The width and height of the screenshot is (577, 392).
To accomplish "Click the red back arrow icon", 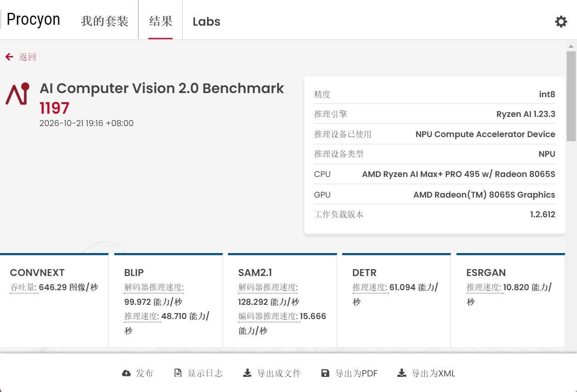I will click(x=9, y=57).
